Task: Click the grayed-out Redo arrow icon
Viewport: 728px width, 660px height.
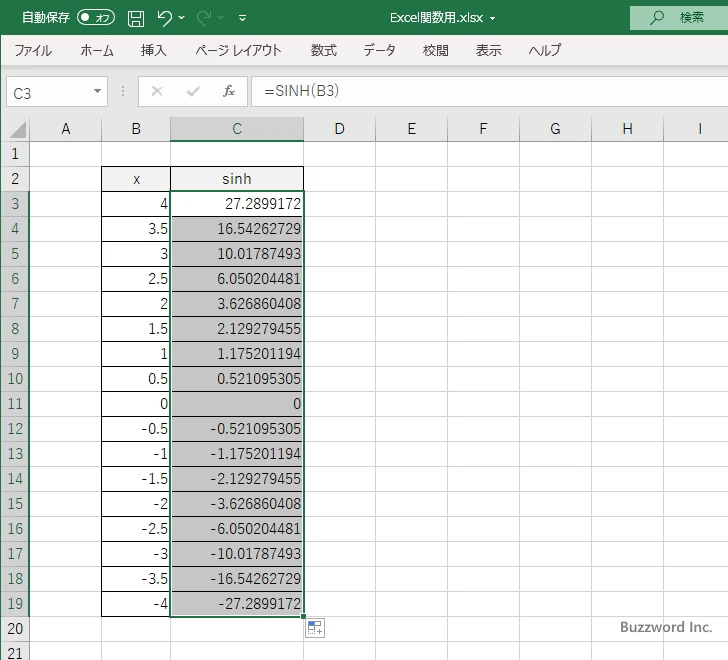Action: click(x=204, y=18)
